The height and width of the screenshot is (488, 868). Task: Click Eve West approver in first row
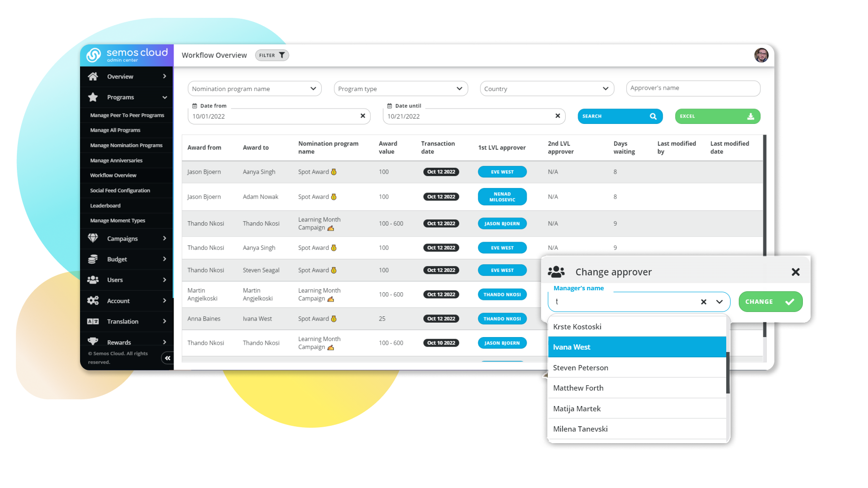point(502,172)
